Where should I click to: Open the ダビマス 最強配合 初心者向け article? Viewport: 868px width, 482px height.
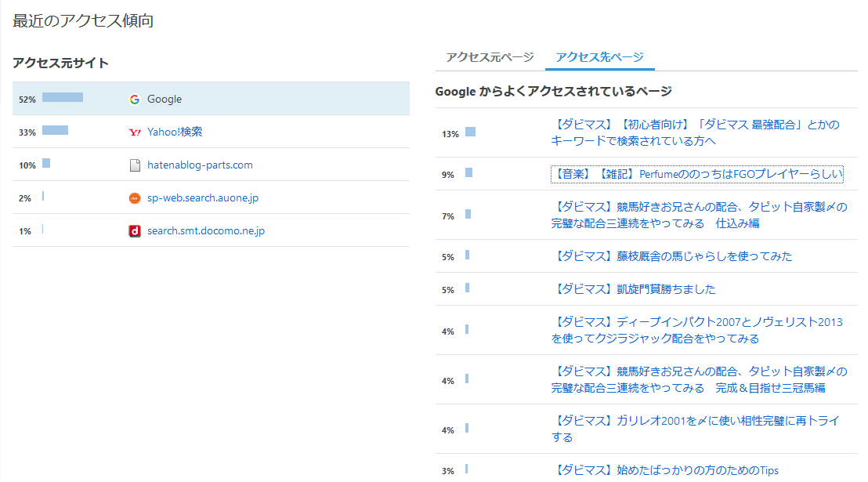point(696,133)
